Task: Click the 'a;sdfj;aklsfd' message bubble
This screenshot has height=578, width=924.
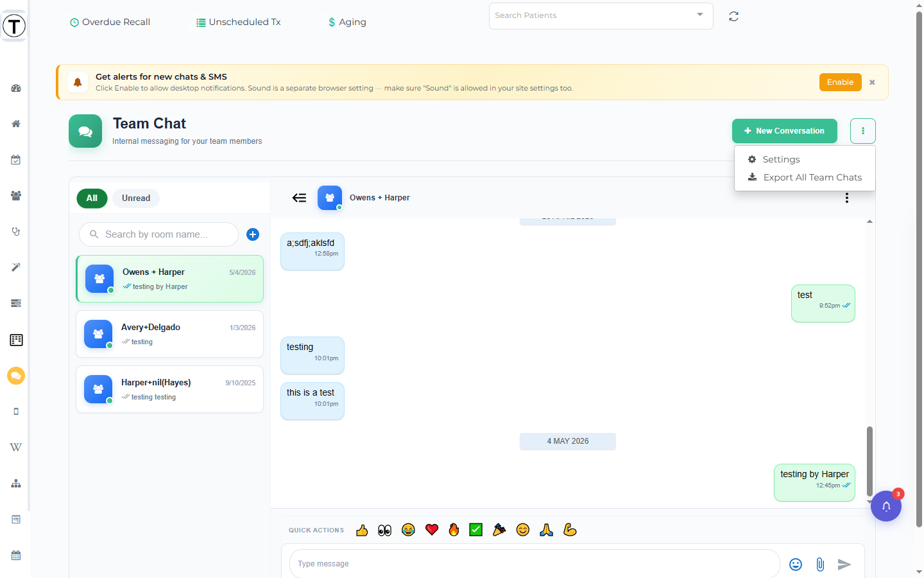Action: point(312,251)
